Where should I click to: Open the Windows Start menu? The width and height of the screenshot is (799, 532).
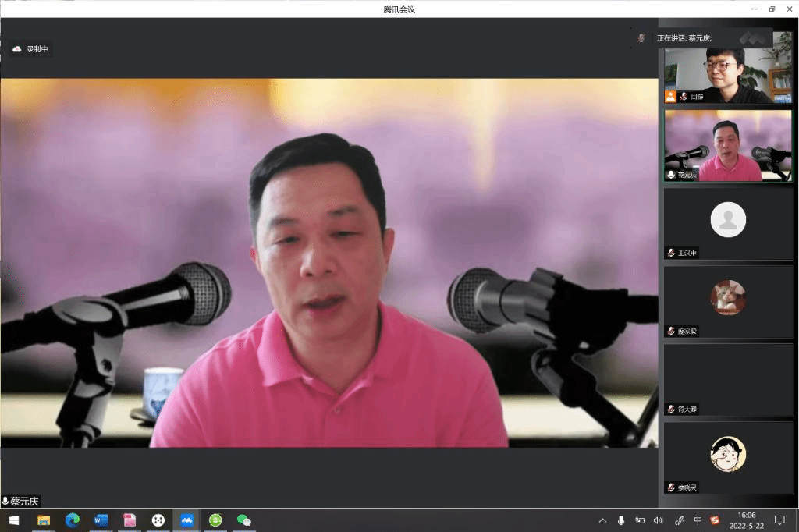click(x=13, y=520)
